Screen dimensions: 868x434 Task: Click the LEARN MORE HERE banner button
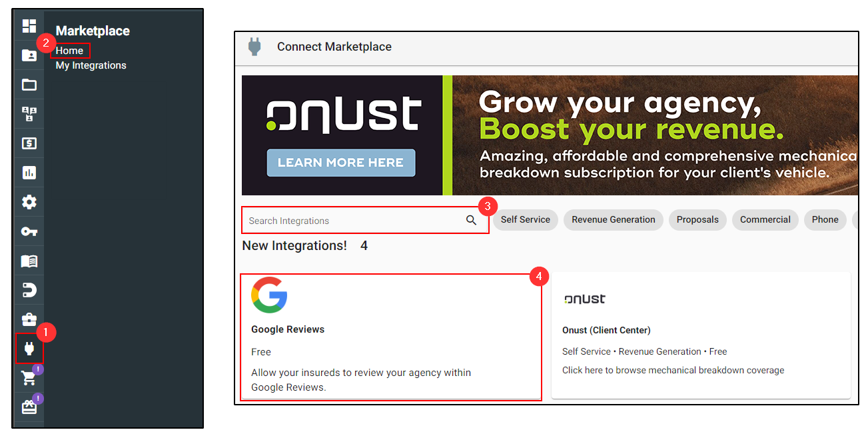[340, 163]
